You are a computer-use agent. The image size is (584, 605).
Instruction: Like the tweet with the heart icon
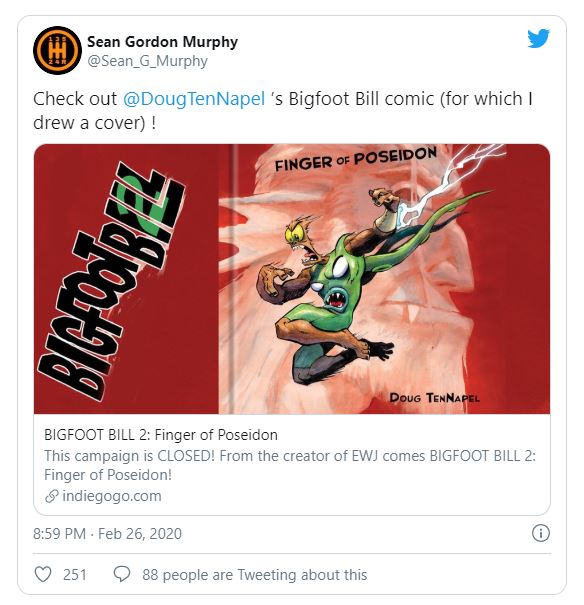coord(42,574)
